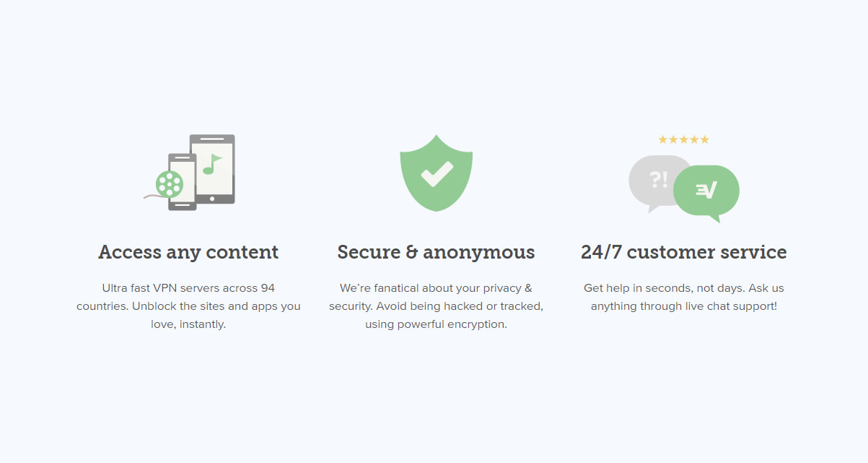Click the small phone device icon
Viewport: 868px width, 463px height.
pyautogui.click(x=183, y=182)
